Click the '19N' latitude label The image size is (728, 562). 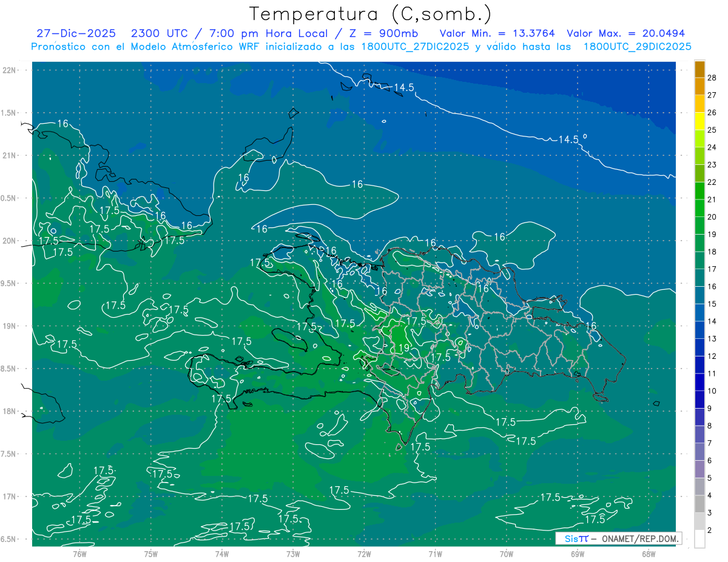tap(8, 326)
